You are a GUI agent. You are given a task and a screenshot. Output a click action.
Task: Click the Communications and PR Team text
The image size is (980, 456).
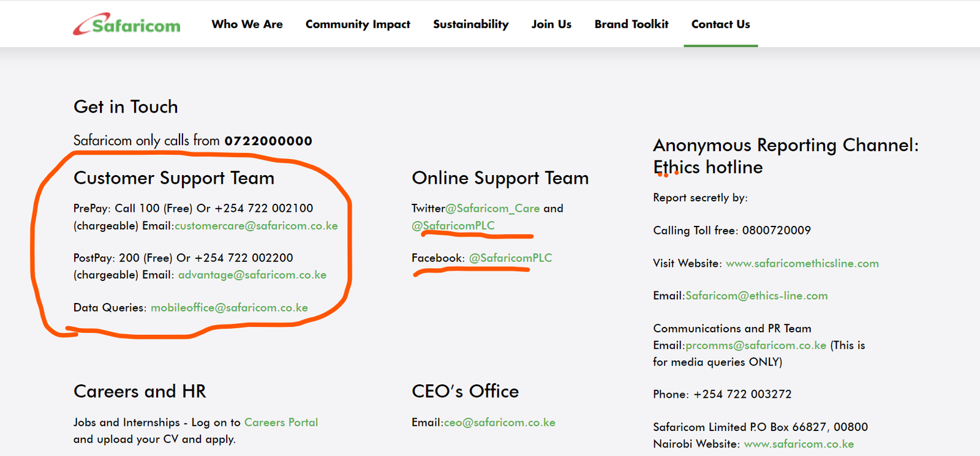click(x=732, y=329)
